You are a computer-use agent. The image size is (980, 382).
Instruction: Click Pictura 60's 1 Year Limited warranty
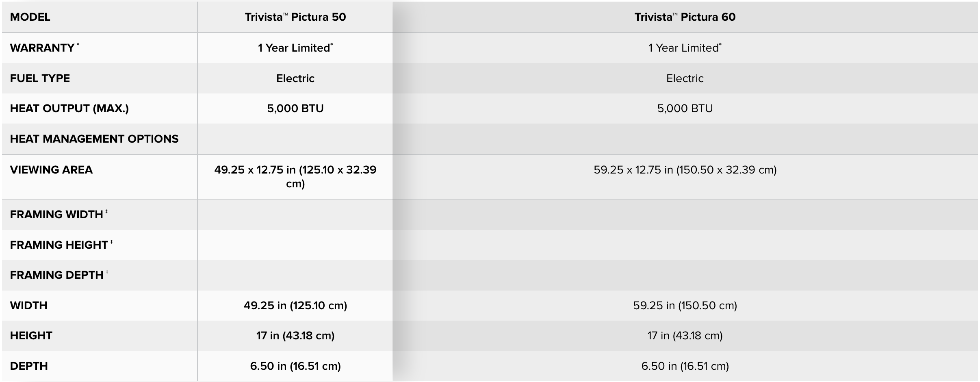[x=685, y=48]
